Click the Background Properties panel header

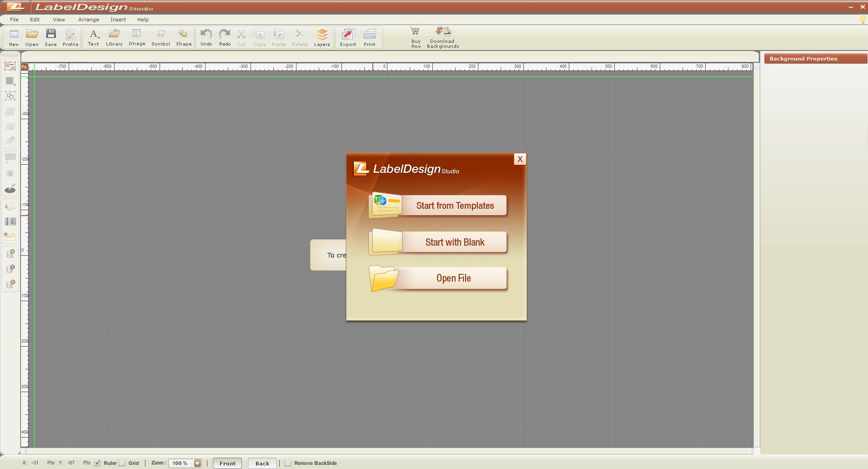(816, 59)
